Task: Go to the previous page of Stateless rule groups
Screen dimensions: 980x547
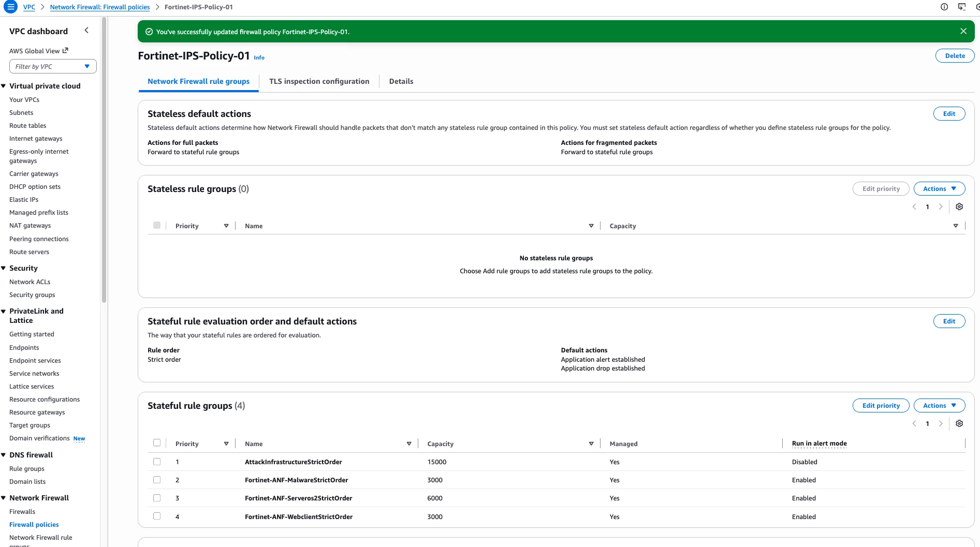Action: coord(914,207)
